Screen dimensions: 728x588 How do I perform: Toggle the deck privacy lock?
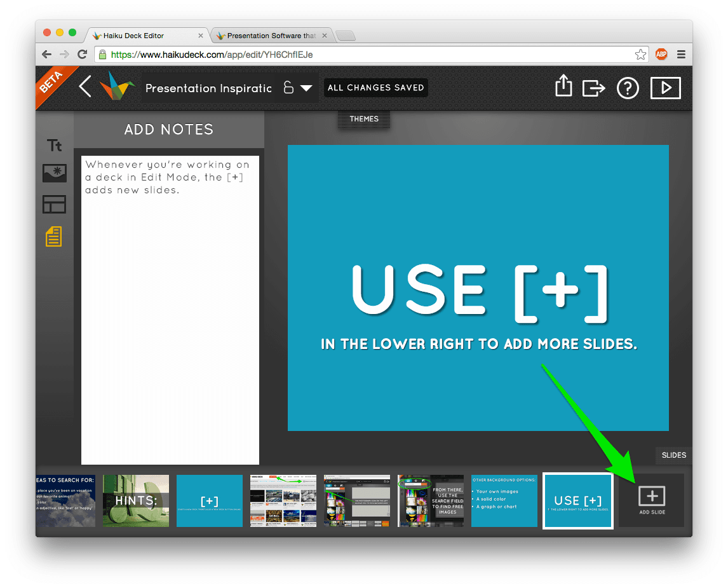coord(288,87)
